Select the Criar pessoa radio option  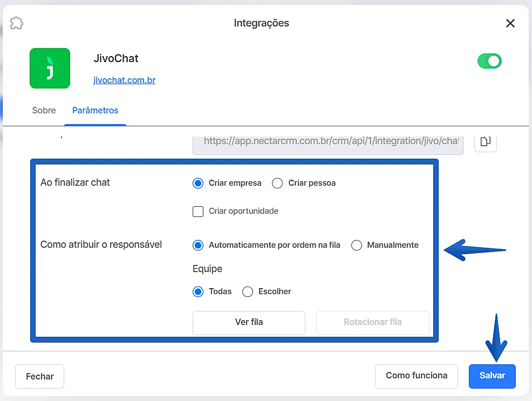[x=277, y=183]
